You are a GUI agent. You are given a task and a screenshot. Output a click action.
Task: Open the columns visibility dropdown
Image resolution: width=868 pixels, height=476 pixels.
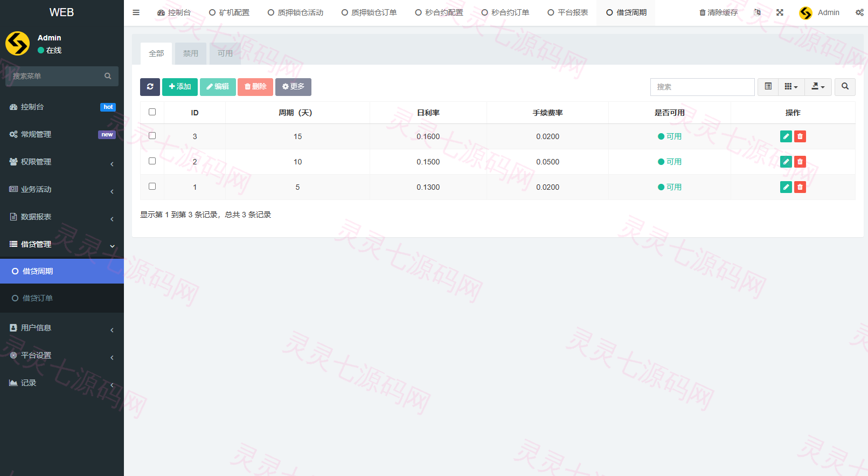[x=791, y=87]
